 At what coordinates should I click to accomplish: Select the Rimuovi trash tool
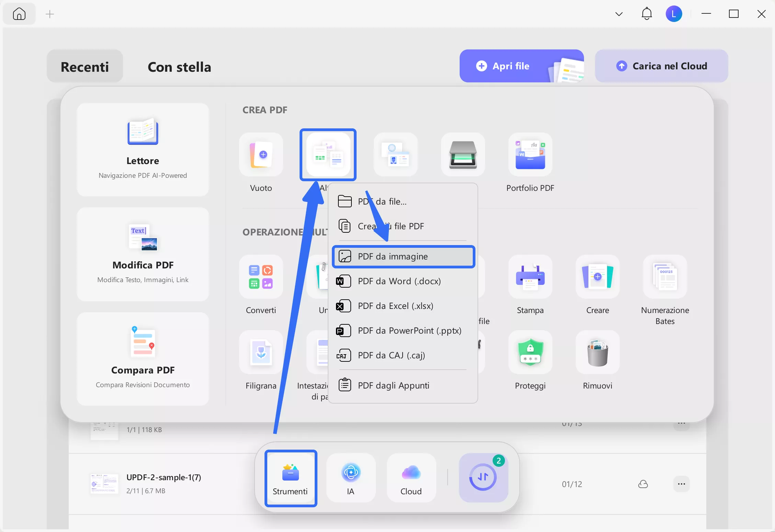[597, 352]
